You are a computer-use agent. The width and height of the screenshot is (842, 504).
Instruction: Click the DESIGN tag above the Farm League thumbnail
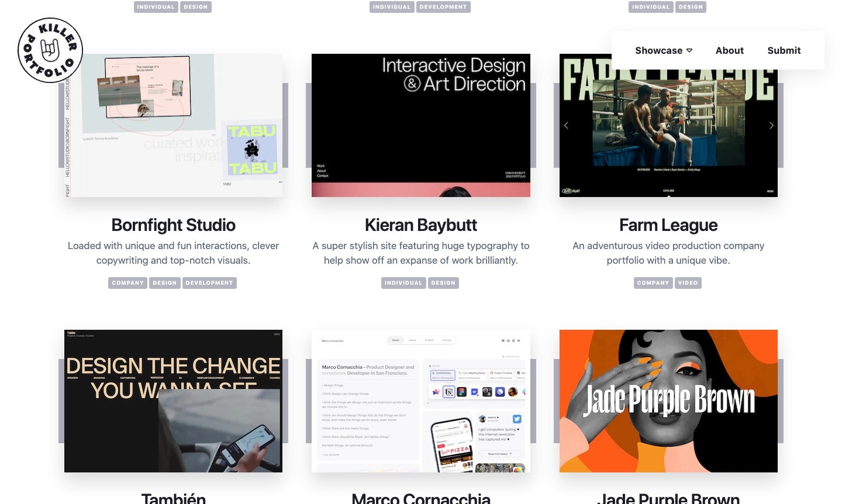click(691, 7)
